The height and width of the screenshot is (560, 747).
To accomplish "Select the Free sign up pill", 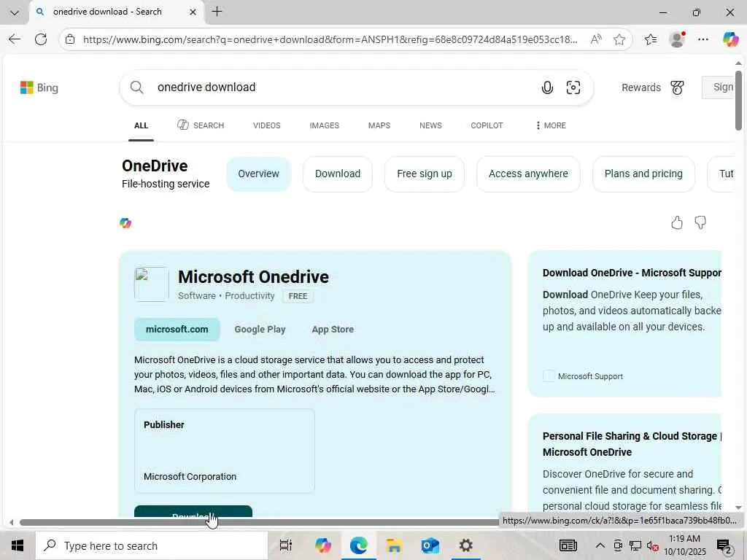I will pyautogui.click(x=425, y=174).
